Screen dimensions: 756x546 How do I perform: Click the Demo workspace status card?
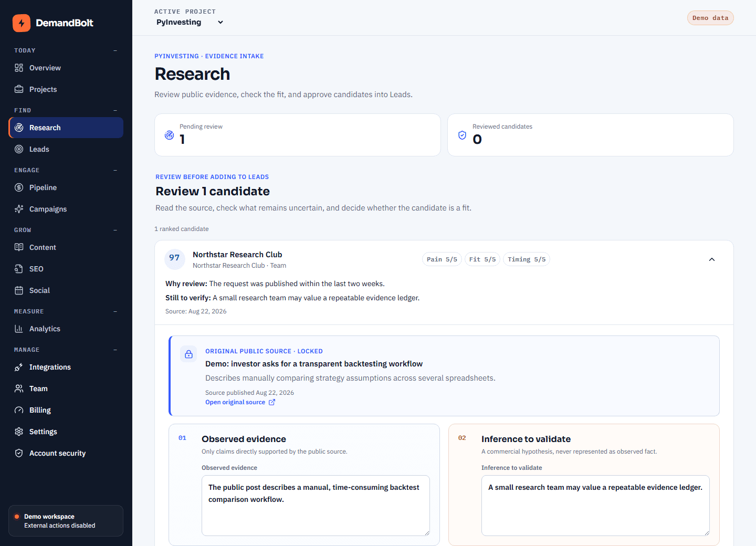pos(66,521)
